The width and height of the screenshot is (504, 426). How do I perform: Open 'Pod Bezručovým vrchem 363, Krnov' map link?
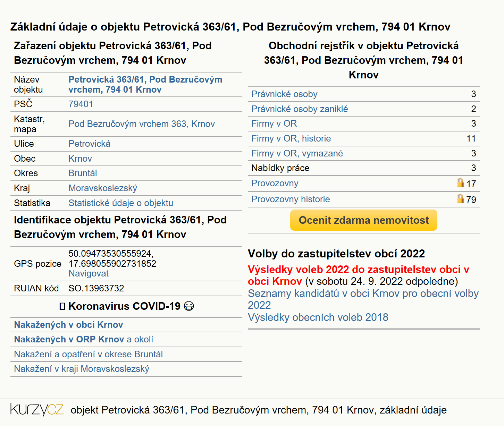point(142,124)
